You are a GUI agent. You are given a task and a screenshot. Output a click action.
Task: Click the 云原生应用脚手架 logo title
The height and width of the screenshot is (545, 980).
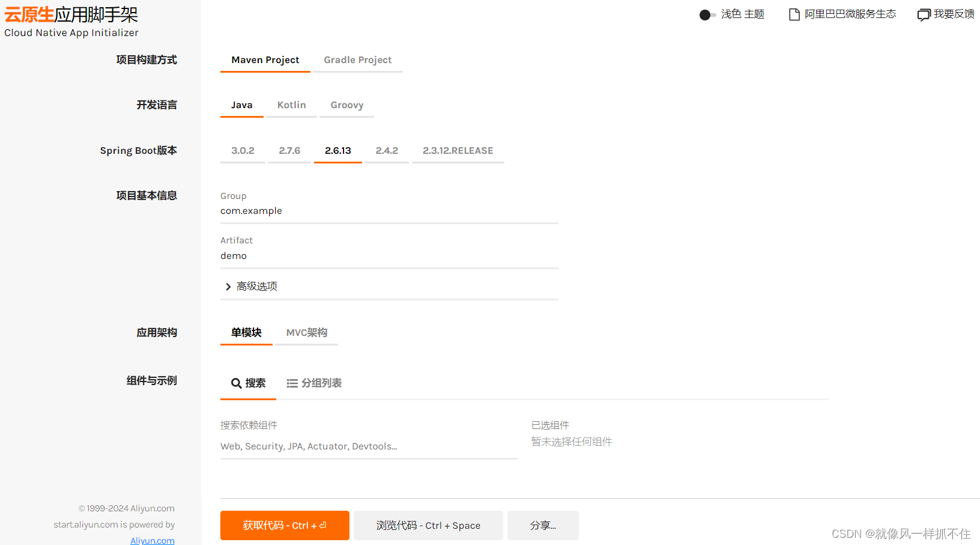[71, 14]
